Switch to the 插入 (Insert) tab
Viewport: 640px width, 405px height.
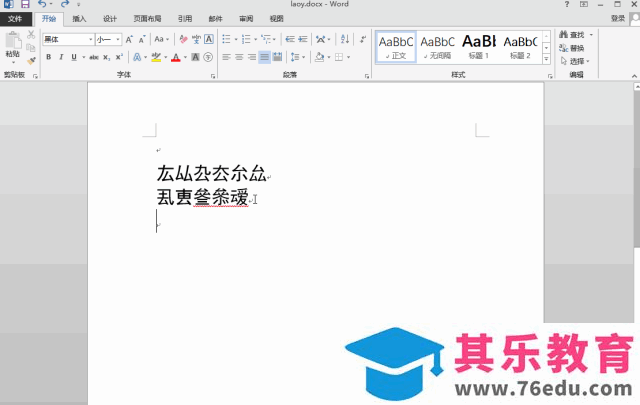pos(79,19)
